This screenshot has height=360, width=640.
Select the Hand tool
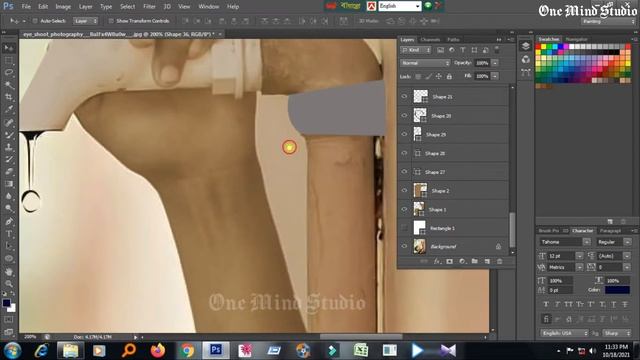point(9,272)
